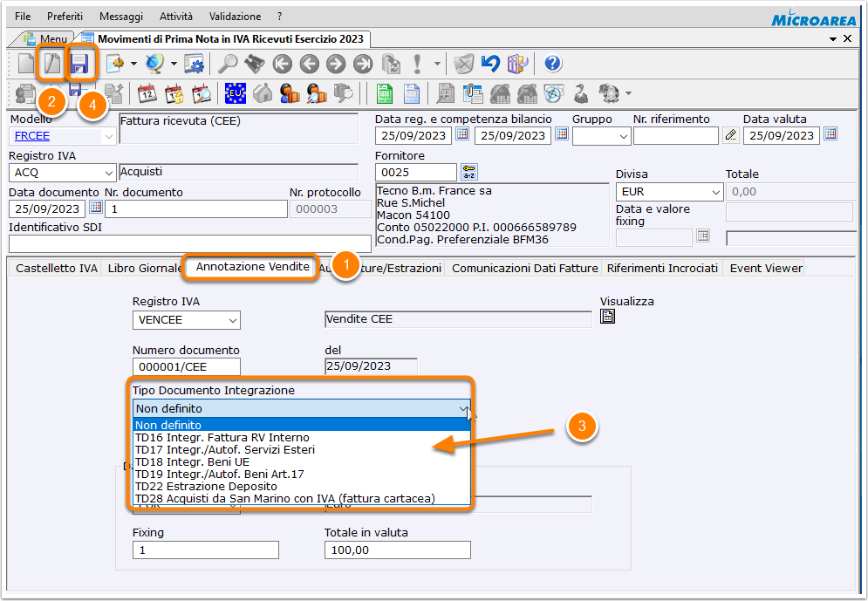Click the person with suitcase and magnifier icon

pos(317,93)
